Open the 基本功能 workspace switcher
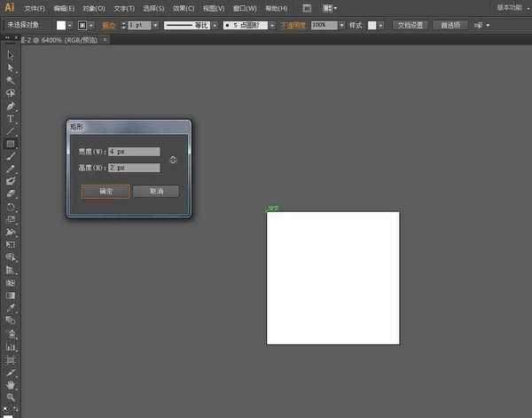 [508, 7]
